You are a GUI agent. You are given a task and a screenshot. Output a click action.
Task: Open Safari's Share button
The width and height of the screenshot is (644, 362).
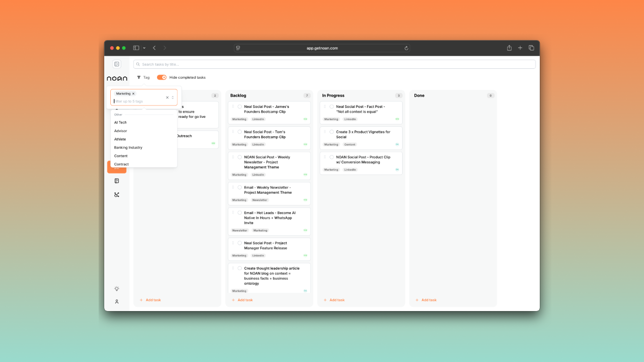pyautogui.click(x=509, y=48)
